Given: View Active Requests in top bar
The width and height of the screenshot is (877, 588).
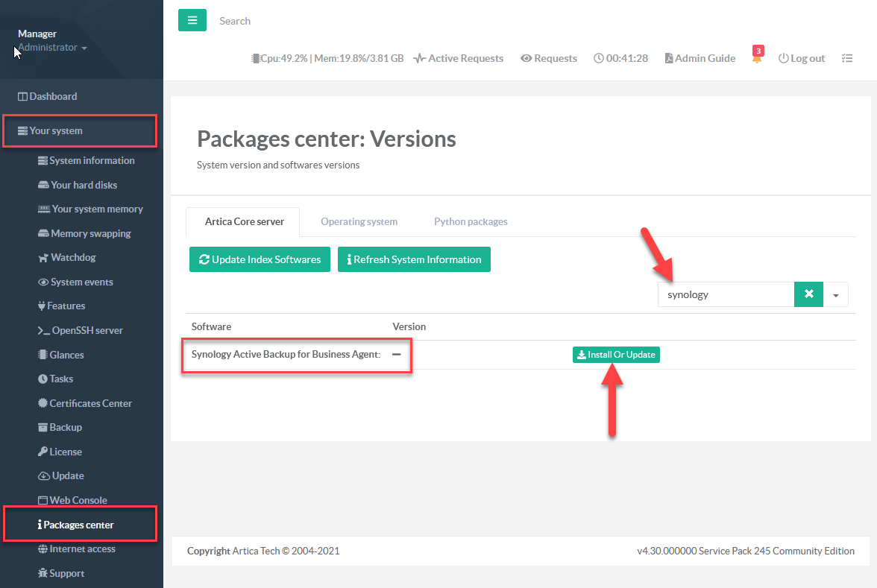Looking at the screenshot, I should (459, 58).
